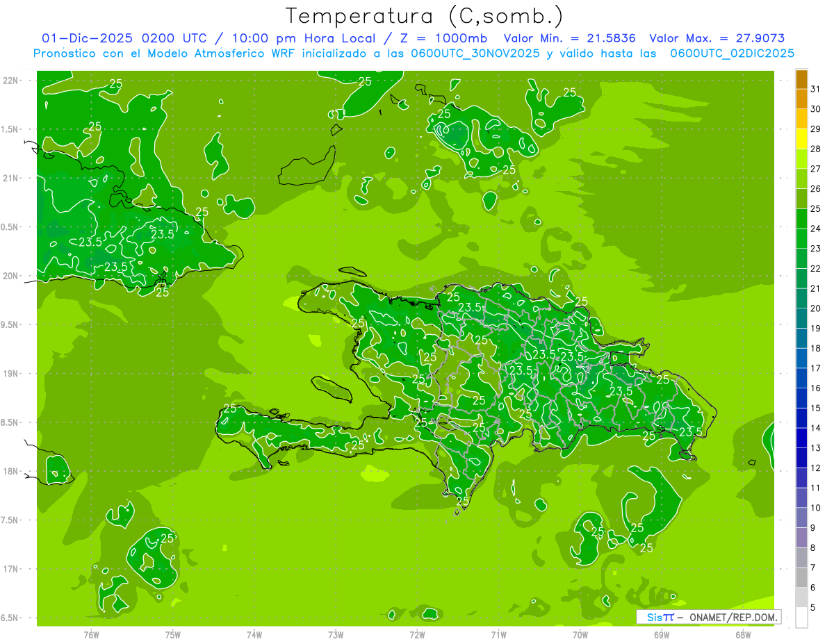This screenshot has width=834, height=644.
Task: Click the 10 label on color legend
Action: click(x=816, y=508)
